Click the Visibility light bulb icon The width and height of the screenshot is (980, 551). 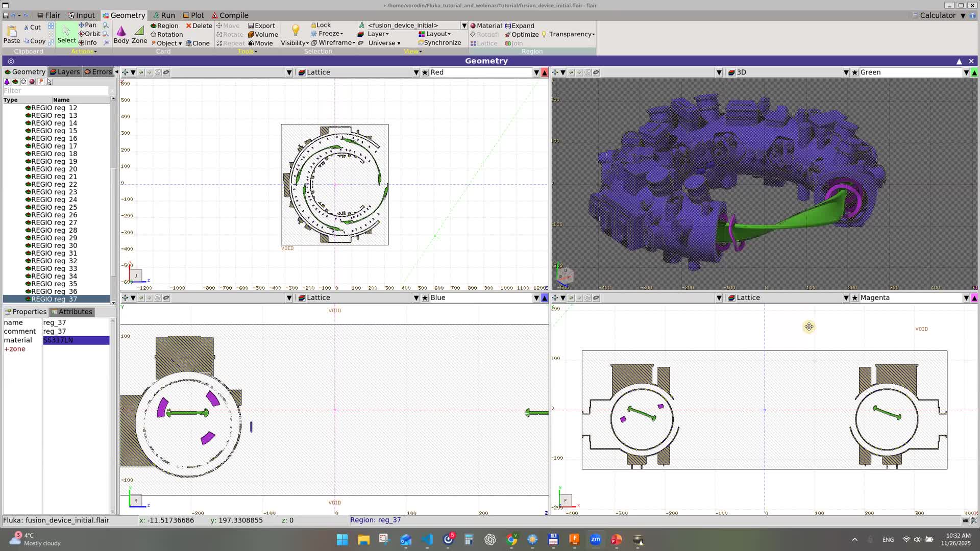pos(295,31)
